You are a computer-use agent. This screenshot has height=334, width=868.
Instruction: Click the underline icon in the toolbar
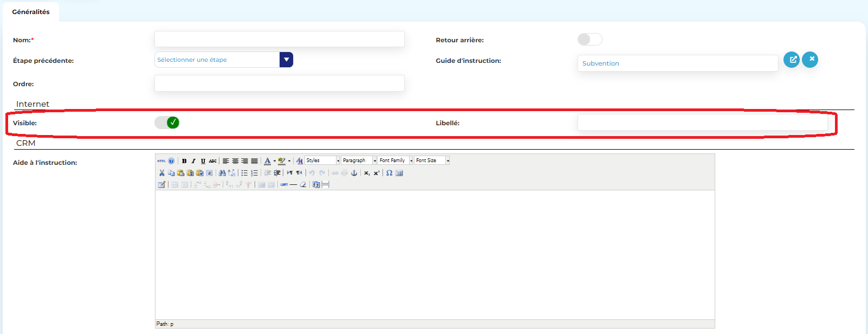coord(203,161)
